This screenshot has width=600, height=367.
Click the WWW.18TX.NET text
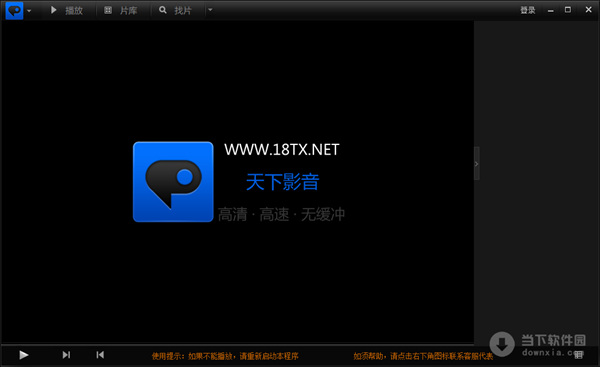[x=282, y=150]
